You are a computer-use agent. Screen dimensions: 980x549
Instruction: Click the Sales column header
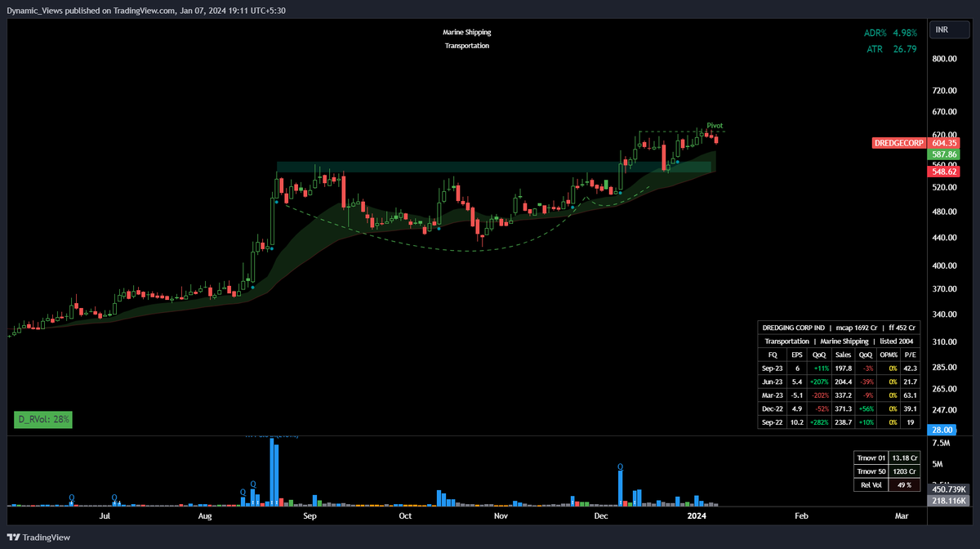pyautogui.click(x=844, y=355)
